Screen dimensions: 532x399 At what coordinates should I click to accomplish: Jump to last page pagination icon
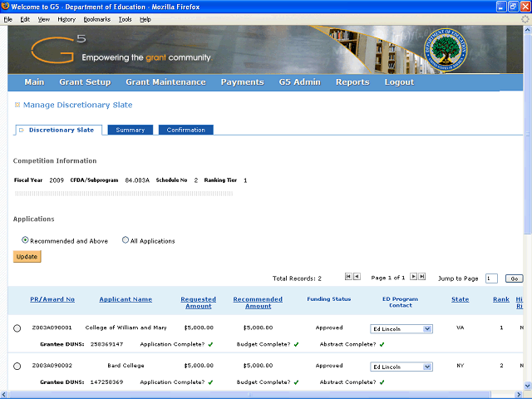coord(422,277)
